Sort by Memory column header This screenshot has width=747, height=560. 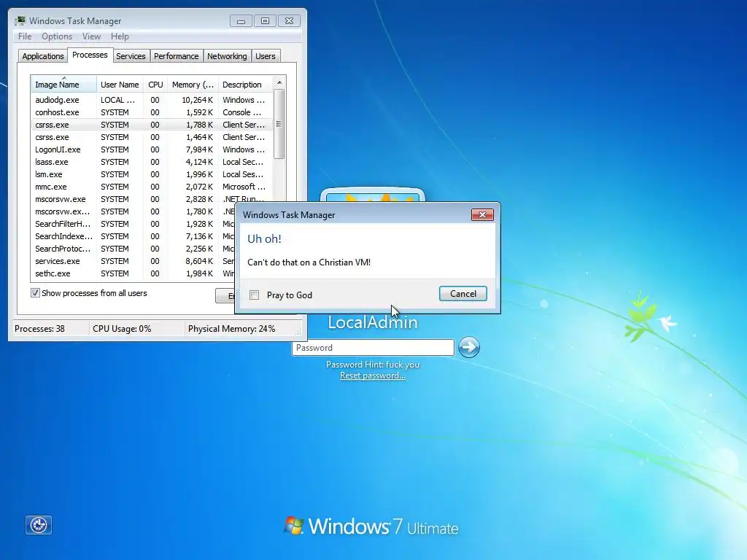193,85
